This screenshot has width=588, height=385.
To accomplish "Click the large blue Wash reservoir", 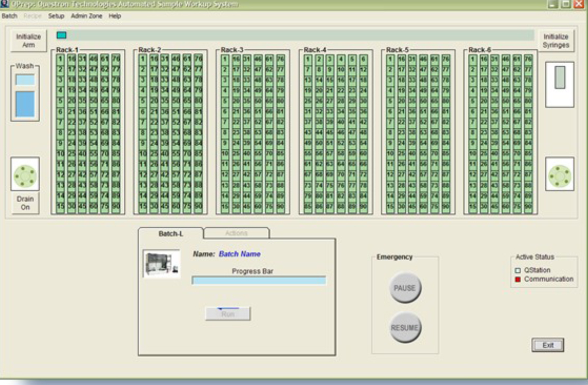I will pos(25,104).
